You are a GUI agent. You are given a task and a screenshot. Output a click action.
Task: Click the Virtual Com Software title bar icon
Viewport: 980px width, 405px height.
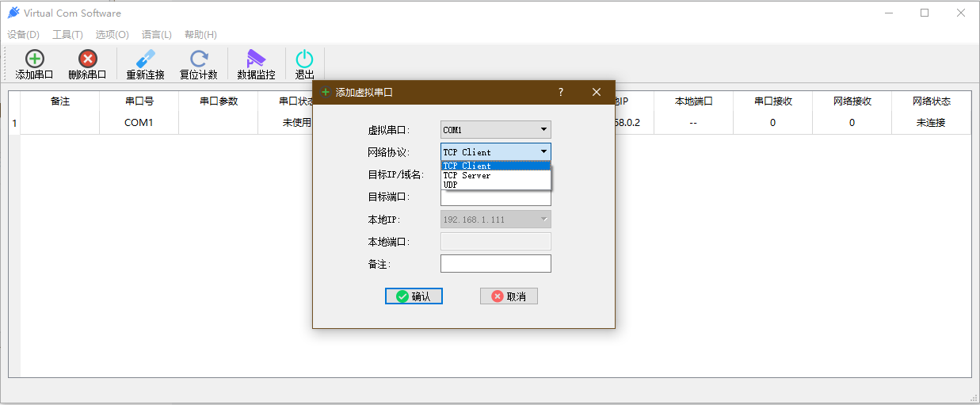[x=13, y=13]
